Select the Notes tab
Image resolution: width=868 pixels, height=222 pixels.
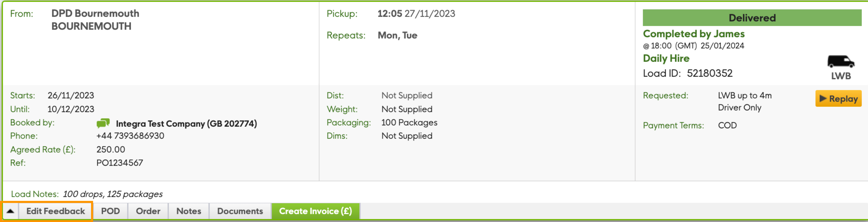point(189,211)
